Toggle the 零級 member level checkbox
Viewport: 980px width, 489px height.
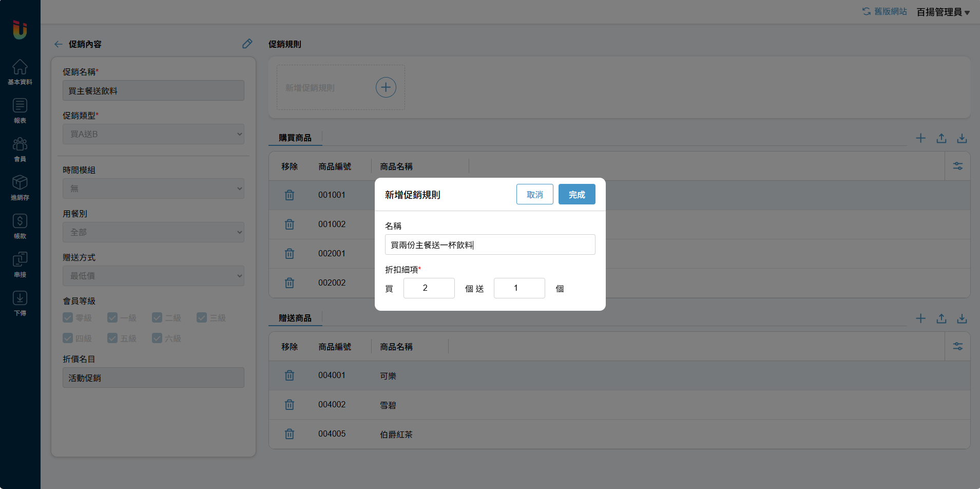[68, 318]
